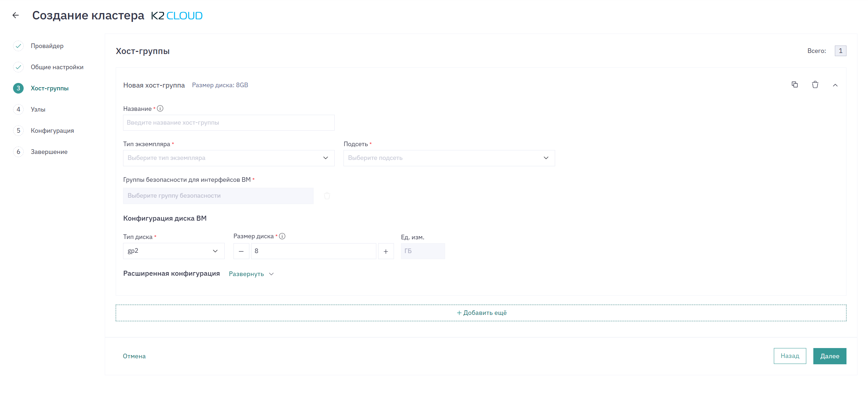Click the Отмена link
Screen dimensions: 868x419
tap(134, 356)
